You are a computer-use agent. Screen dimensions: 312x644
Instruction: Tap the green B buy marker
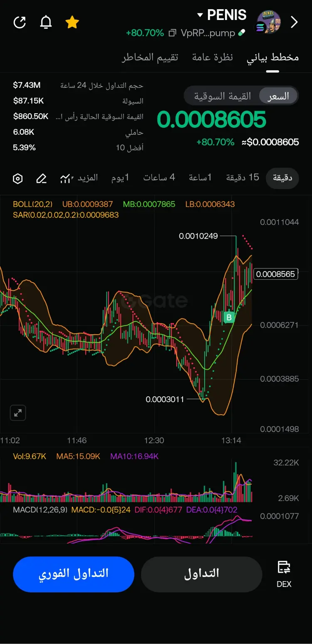pos(228,317)
